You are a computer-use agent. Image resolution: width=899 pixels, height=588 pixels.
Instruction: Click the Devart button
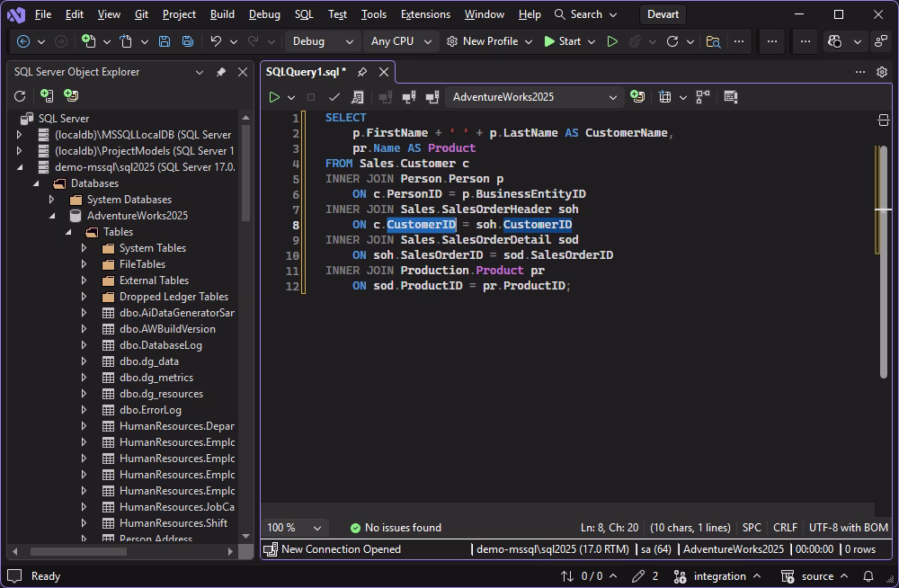coord(663,14)
